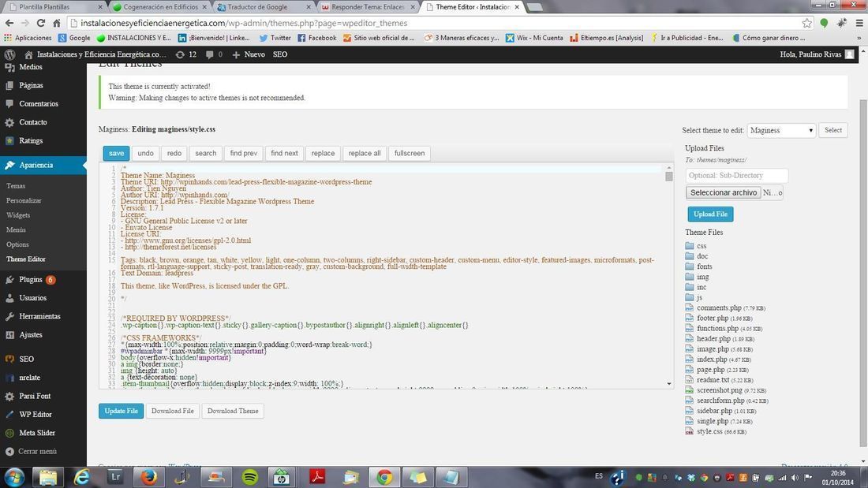Screen dimensions: 868x488
Task: Open the Windows Start orb
Action: pyautogui.click(x=14, y=477)
